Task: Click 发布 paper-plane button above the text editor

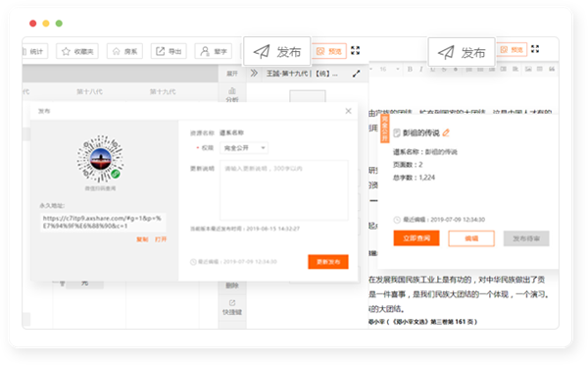Action: [x=462, y=52]
